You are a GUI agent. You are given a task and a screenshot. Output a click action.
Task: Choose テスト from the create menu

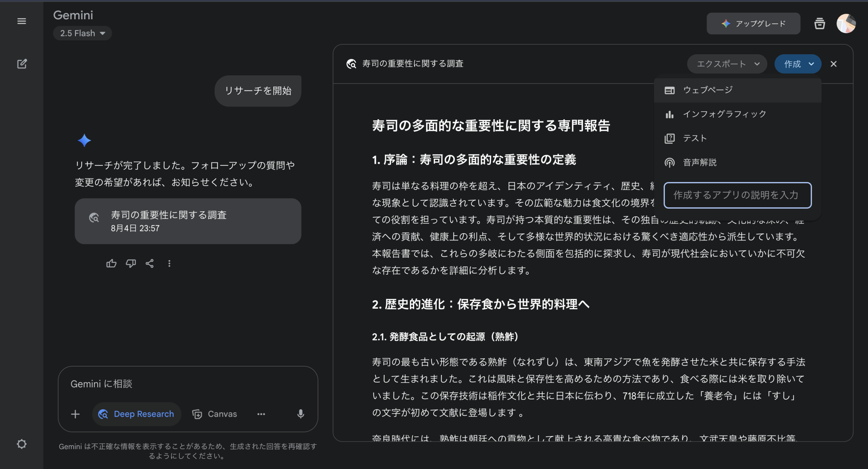[x=737, y=138]
